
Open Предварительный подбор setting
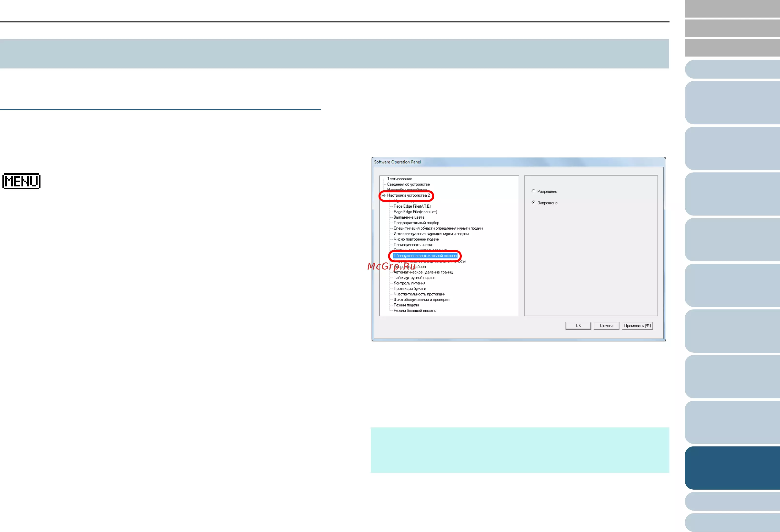(x=416, y=223)
